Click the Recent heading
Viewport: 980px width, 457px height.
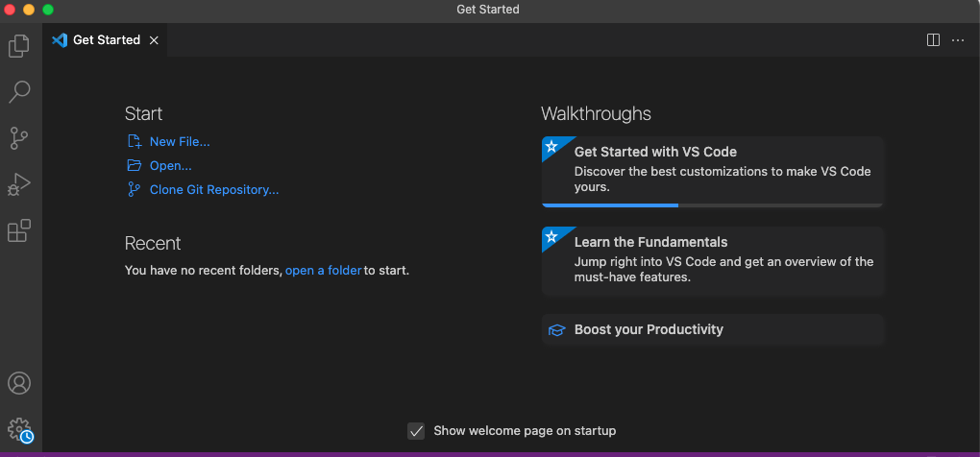[153, 243]
